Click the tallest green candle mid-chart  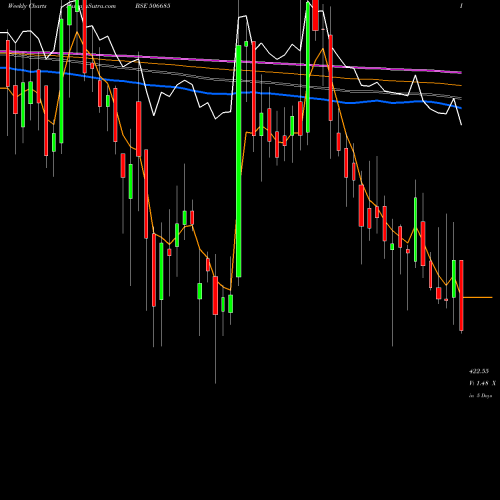pos(239,161)
